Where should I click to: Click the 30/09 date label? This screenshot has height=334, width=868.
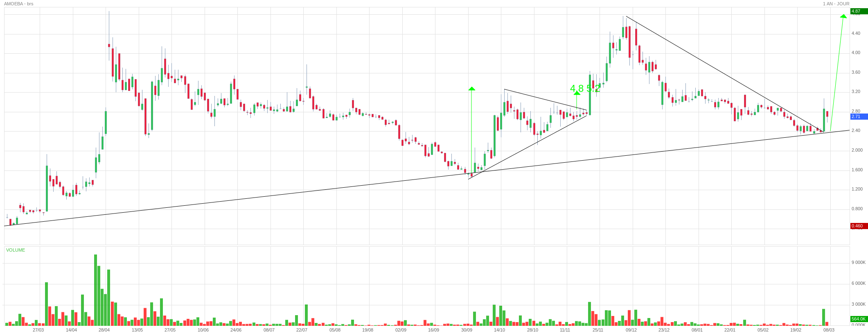(x=467, y=330)
